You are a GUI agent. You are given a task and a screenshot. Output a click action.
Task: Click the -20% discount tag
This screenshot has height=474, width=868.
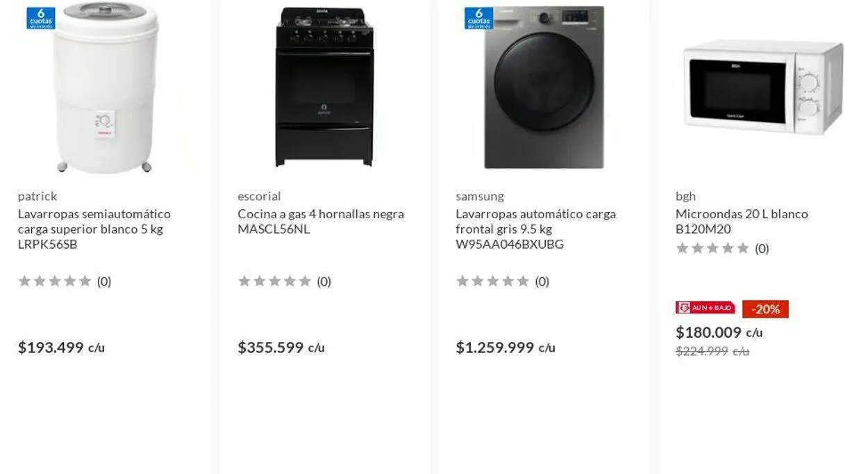[x=765, y=309]
